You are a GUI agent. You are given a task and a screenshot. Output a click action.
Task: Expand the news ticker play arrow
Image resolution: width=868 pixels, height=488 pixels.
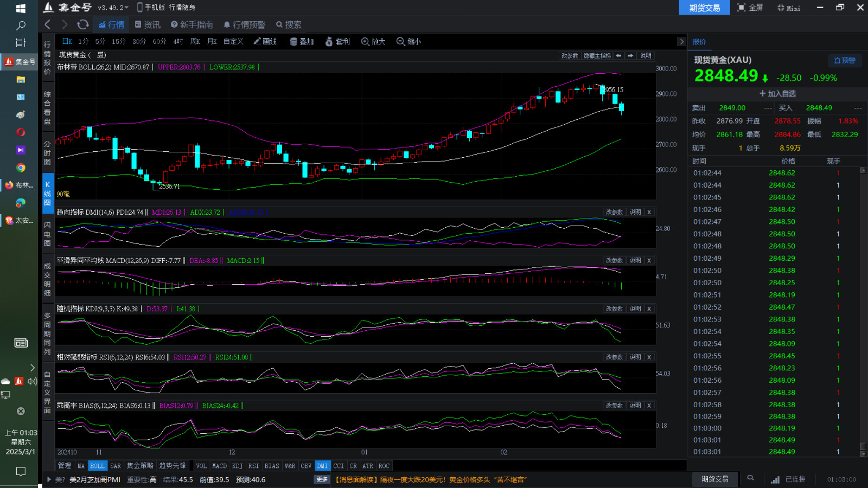click(49, 479)
